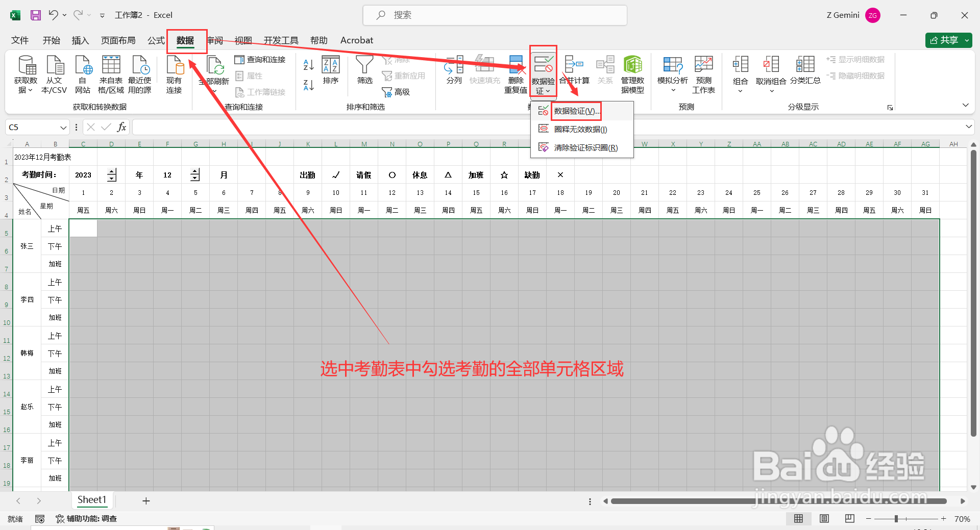The image size is (980, 530).
Task: Choose 数据验证(V) from the open menu
Action: 576,111
